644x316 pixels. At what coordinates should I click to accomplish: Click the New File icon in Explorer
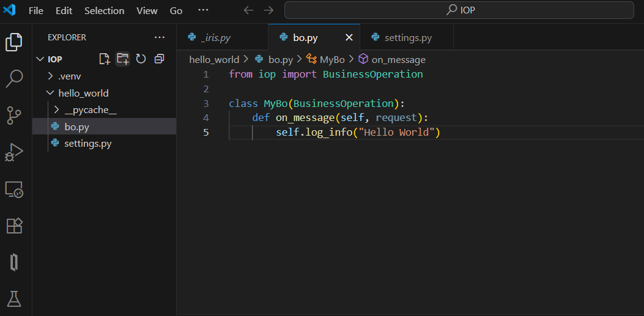[105, 59]
